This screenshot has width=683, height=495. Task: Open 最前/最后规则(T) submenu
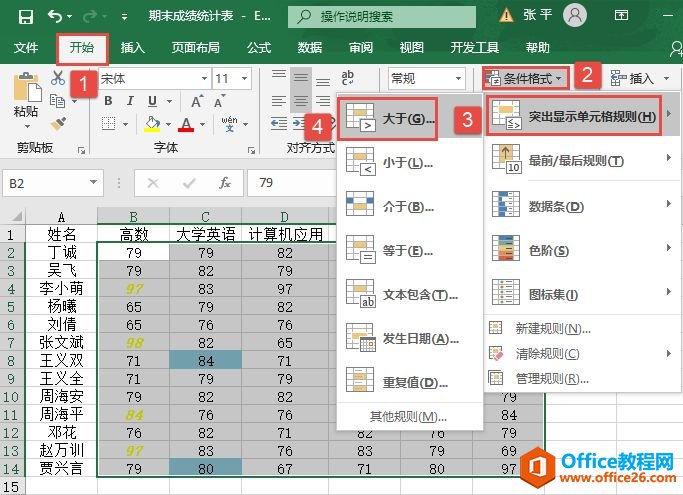pos(582,160)
